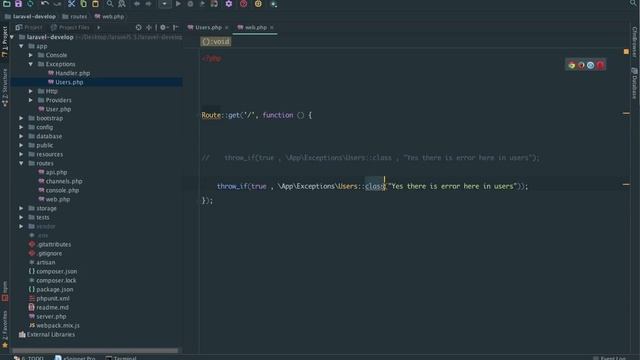Click the scroll-from-source target icon
640x360 pixels.
pyautogui.click(x=138, y=27)
